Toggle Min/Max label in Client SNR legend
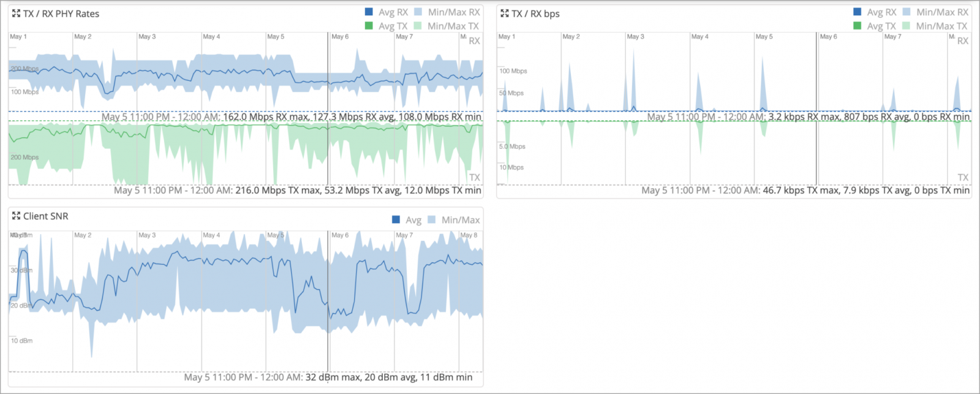Image resolution: width=980 pixels, height=394 pixels. [461, 220]
